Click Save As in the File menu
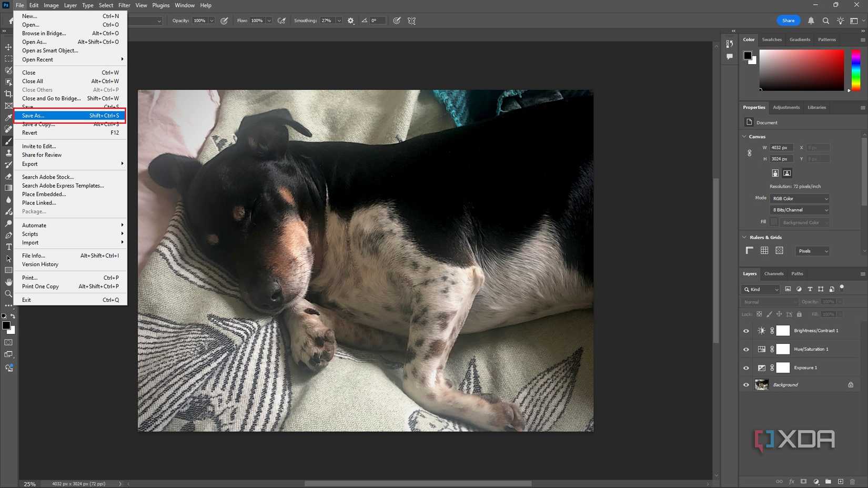868x488 pixels. (33, 115)
